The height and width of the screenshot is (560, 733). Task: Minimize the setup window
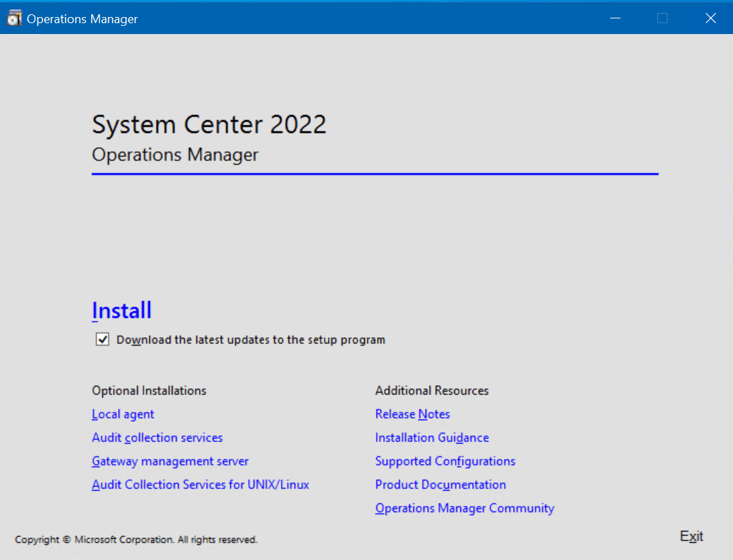(x=614, y=18)
